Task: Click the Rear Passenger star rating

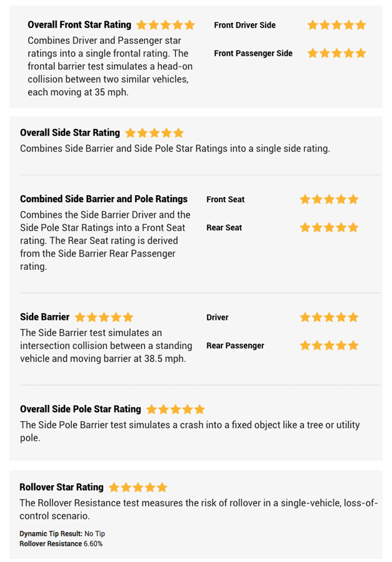Action: [329, 345]
